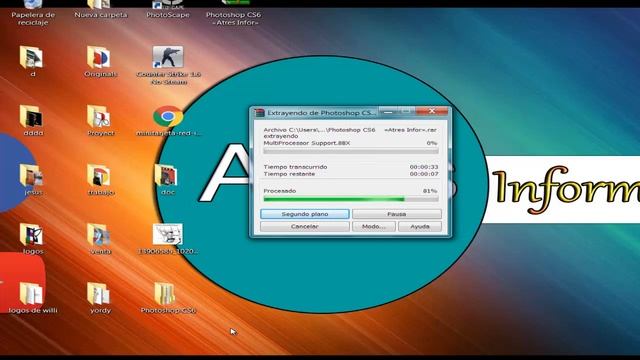
Task: Launch Counter Strike 1.6 No Steam shortcut
Action: (168, 57)
